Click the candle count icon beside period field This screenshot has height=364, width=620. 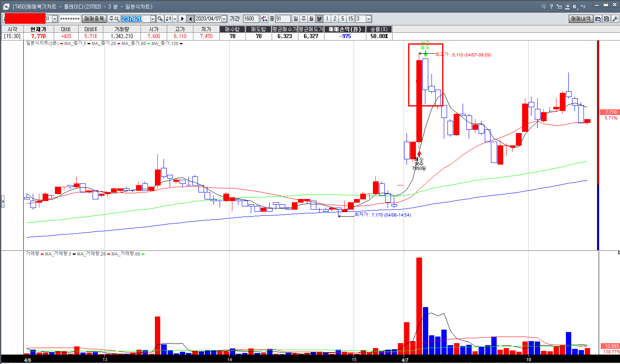(x=264, y=19)
